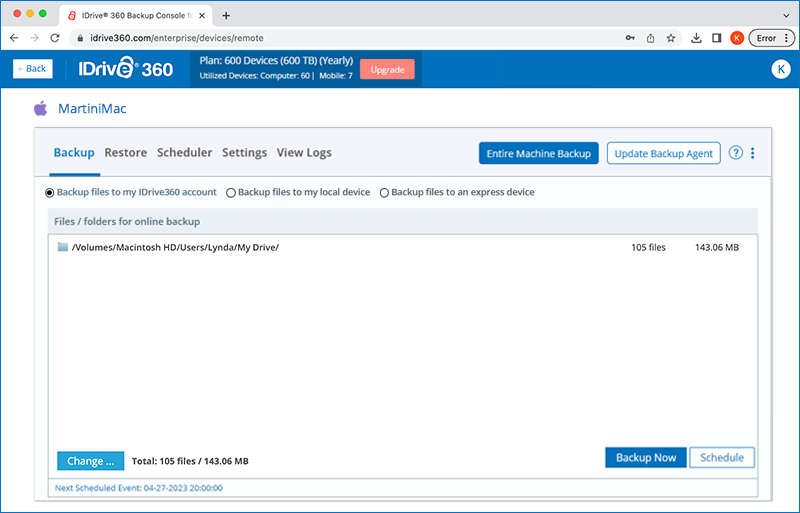Open the help question mark icon

click(x=735, y=153)
